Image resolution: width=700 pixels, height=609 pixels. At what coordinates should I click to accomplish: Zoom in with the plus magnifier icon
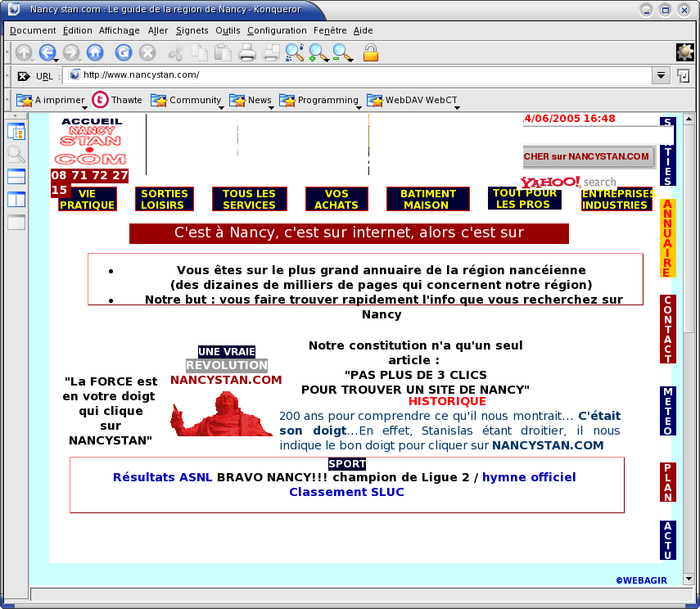tap(318, 52)
